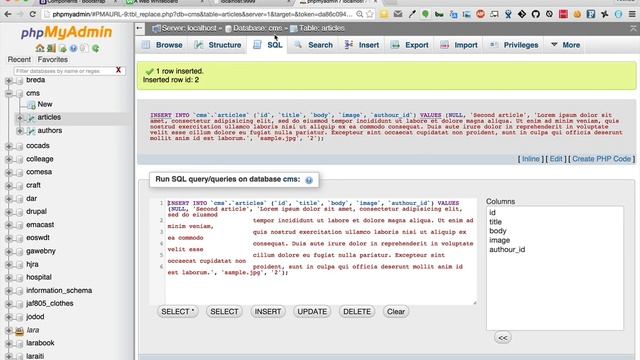Open the Insert tab
The height and width of the screenshot is (360, 640).
pos(362,45)
